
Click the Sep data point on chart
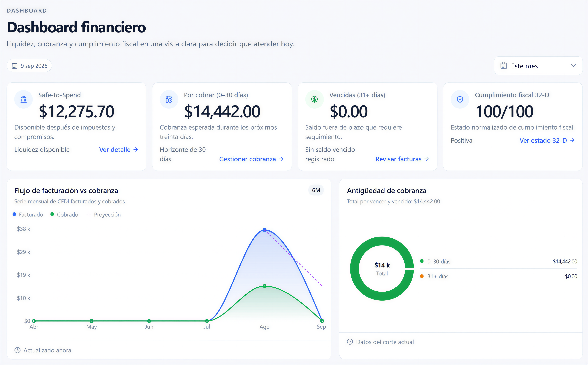click(x=322, y=321)
